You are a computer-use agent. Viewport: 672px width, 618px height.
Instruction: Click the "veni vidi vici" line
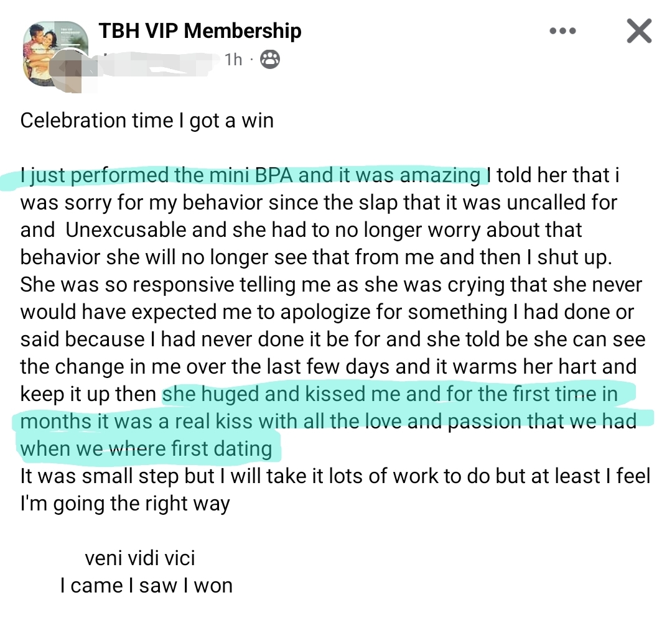(140, 558)
